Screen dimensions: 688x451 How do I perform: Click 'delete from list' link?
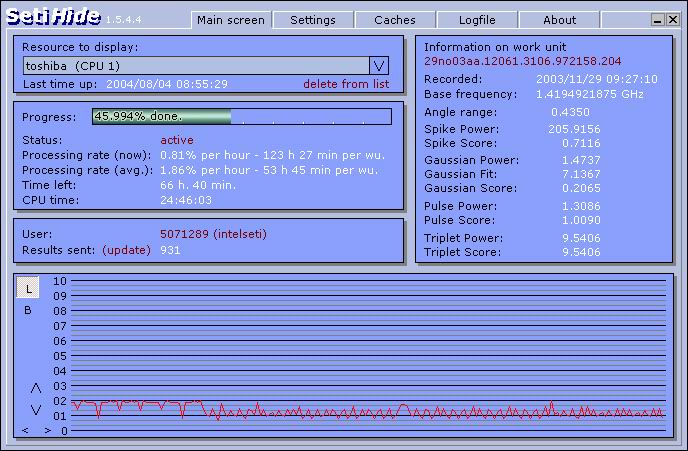point(346,84)
